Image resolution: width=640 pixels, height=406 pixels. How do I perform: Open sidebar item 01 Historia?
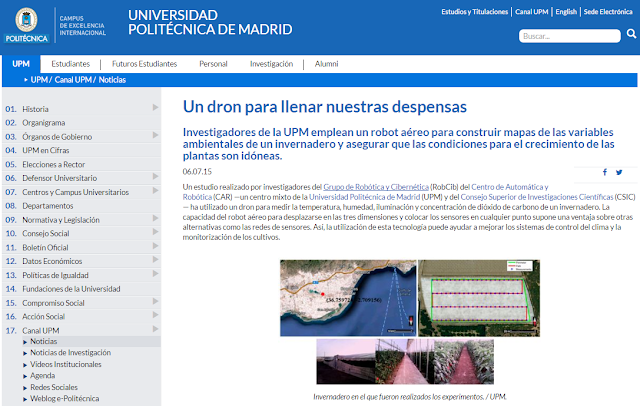[x=35, y=109]
